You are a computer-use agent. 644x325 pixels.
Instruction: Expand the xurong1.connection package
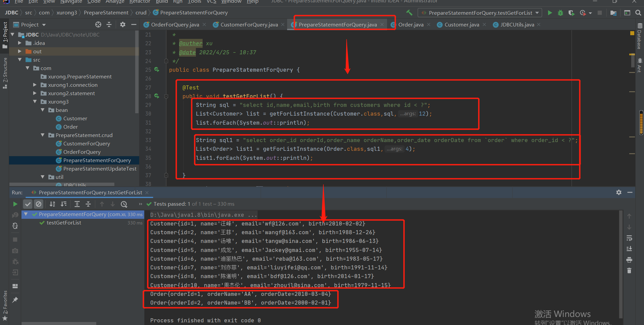coord(35,85)
